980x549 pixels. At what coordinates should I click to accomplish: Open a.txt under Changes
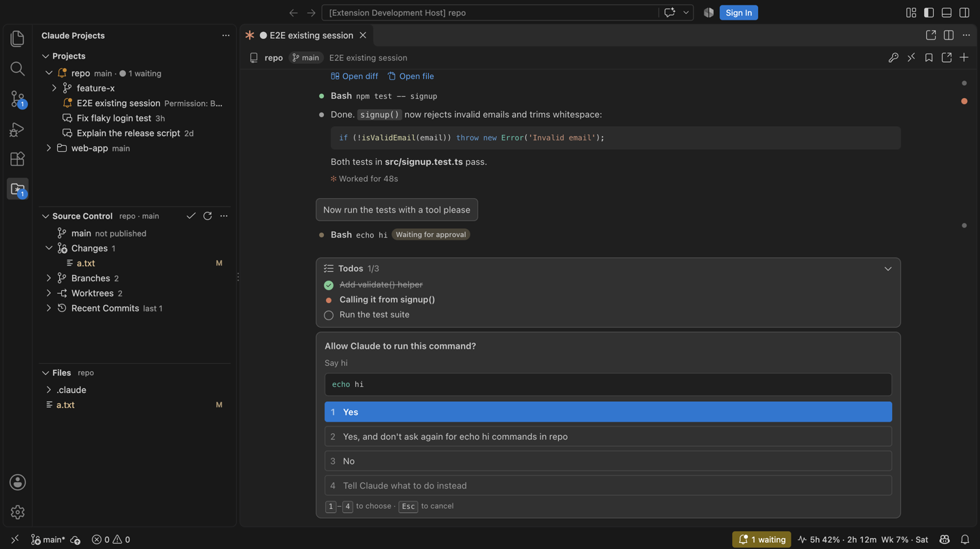(x=86, y=263)
